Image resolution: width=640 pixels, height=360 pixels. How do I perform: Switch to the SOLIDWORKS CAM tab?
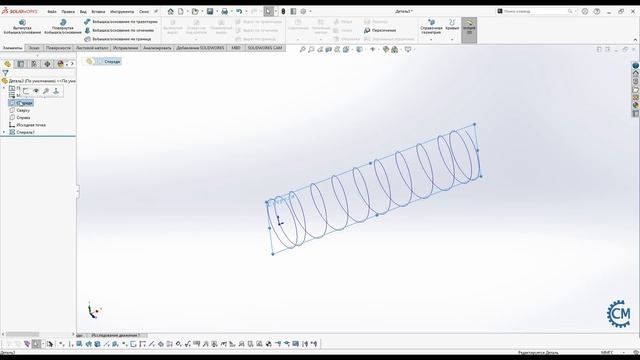(264, 48)
